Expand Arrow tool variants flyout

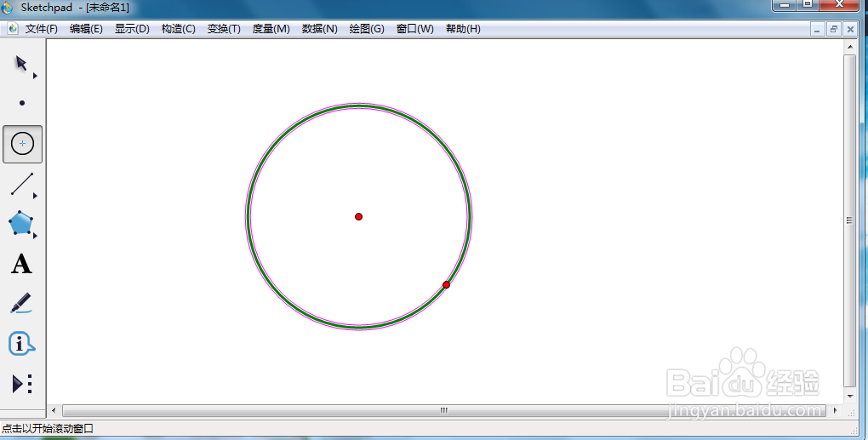(35, 76)
